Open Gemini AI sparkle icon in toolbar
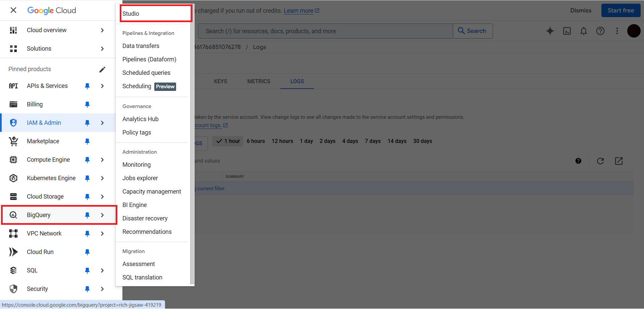 [x=550, y=31]
